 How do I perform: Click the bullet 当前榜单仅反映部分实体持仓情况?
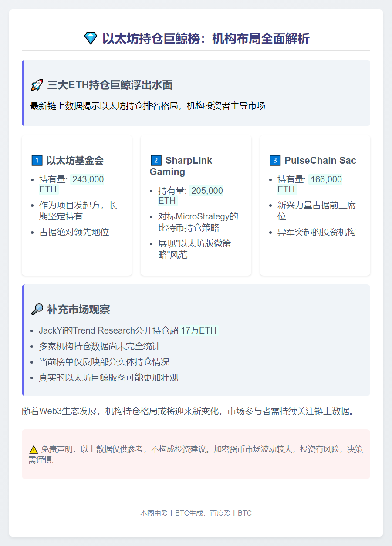click(104, 362)
